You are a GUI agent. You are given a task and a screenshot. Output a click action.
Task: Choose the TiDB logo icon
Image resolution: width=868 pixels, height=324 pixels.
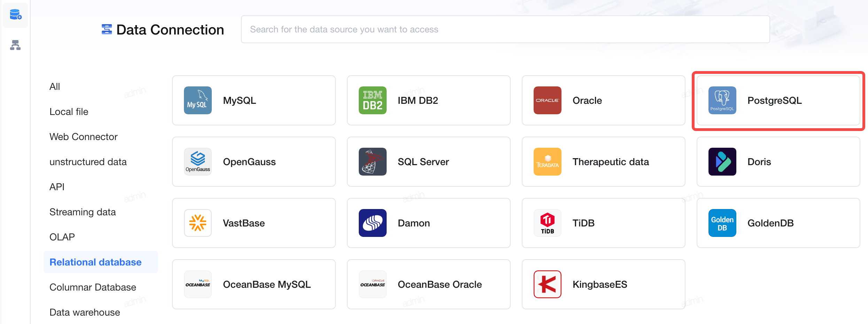(x=547, y=223)
